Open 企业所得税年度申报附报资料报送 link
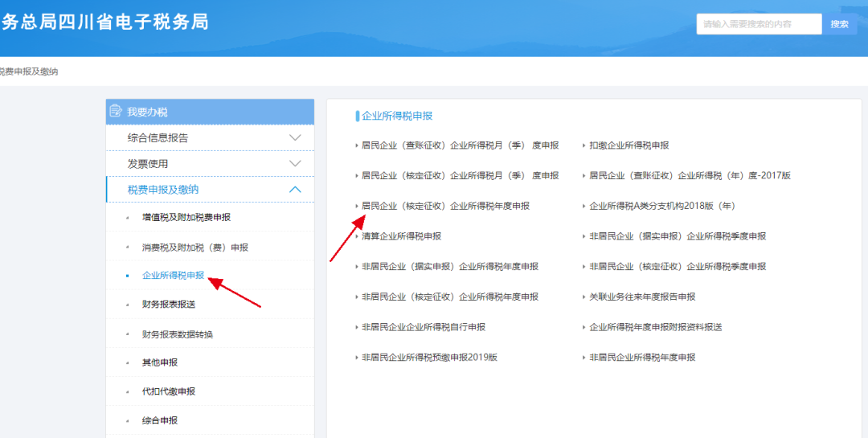Image resolution: width=868 pixels, height=438 pixels. click(656, 327)
